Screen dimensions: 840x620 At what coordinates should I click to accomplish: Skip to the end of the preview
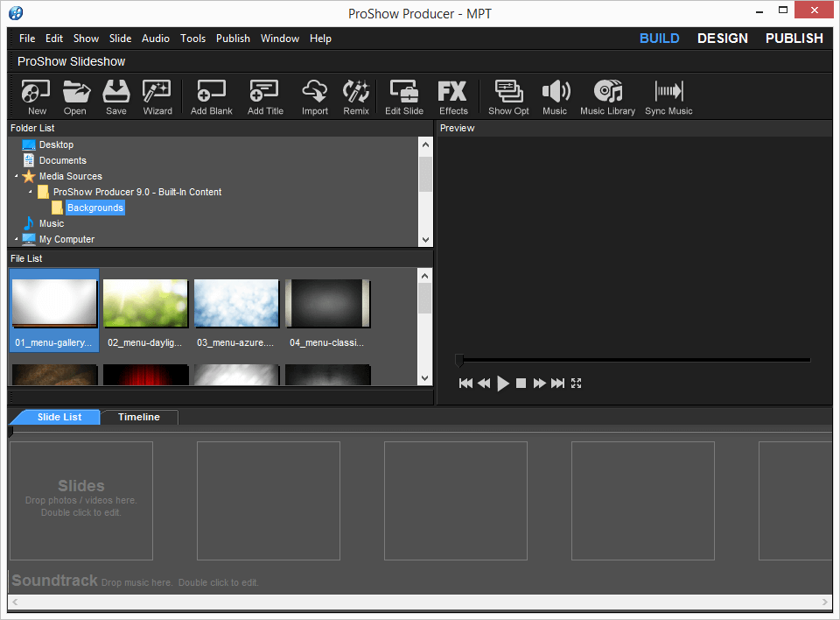(x=557, y=383)
